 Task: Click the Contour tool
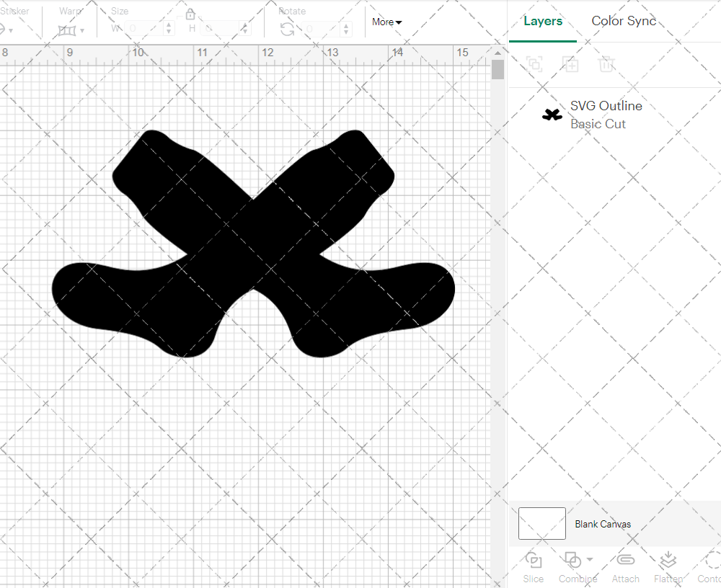pyautogui.click(x=711, y=566)
